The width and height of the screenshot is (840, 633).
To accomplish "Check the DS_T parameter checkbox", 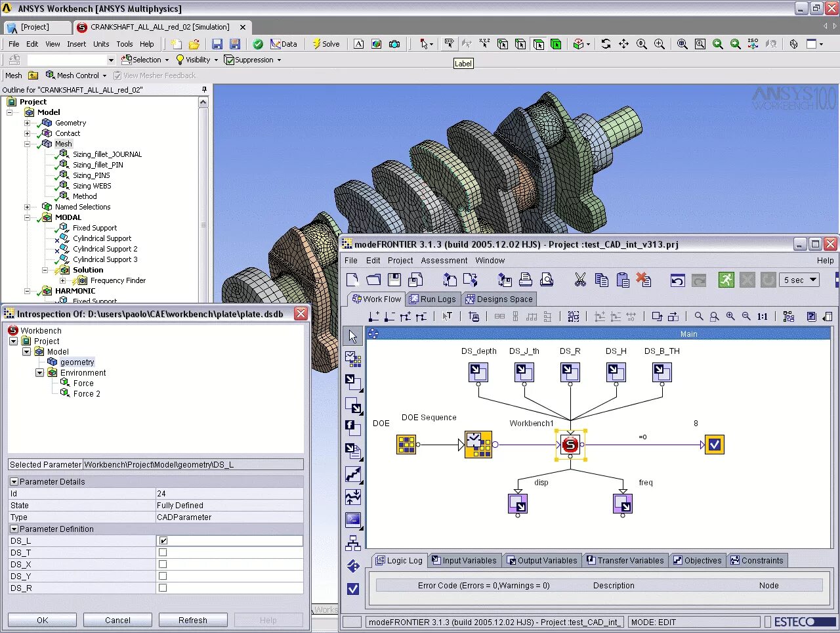I will click(163, 552).
